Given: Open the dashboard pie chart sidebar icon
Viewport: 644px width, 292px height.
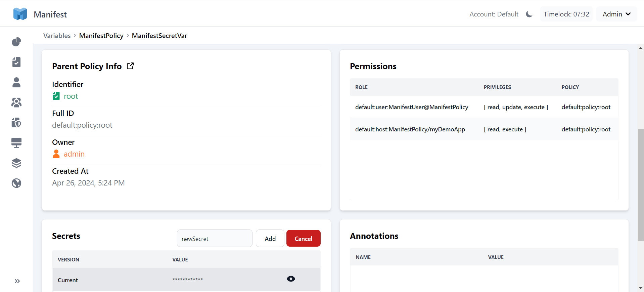Looking at the screenshot, I should pos(16,42).
